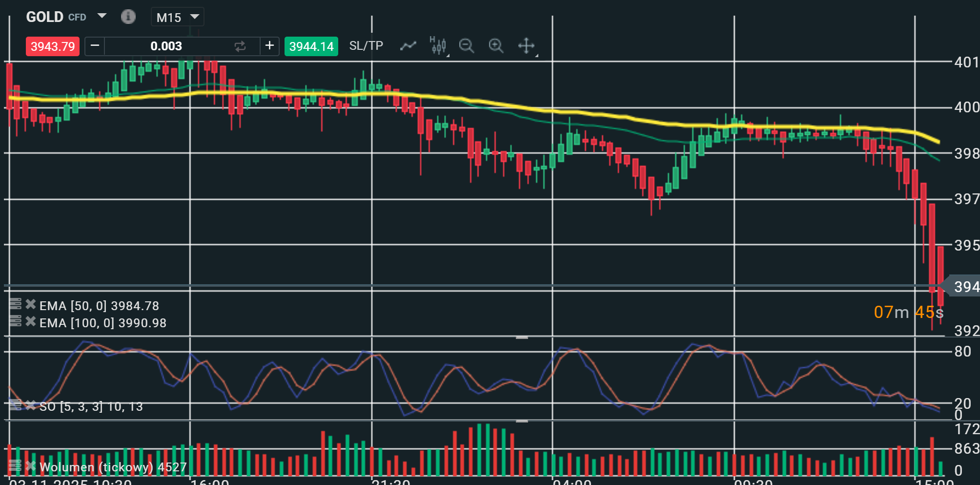Toggle the volume unit swap icon
Image resolution: width=980 pixels, height=485 pixels.
click(240, 46)
